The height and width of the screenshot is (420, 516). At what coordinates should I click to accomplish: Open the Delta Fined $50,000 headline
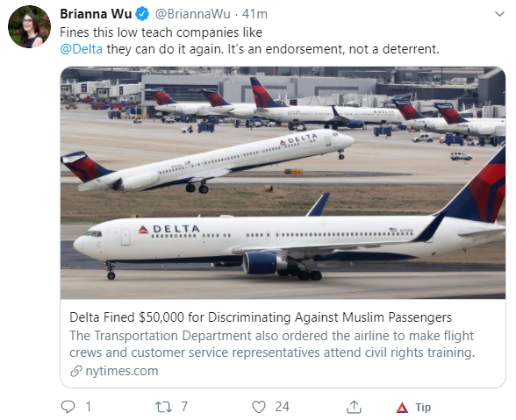(x=261, y=317)
